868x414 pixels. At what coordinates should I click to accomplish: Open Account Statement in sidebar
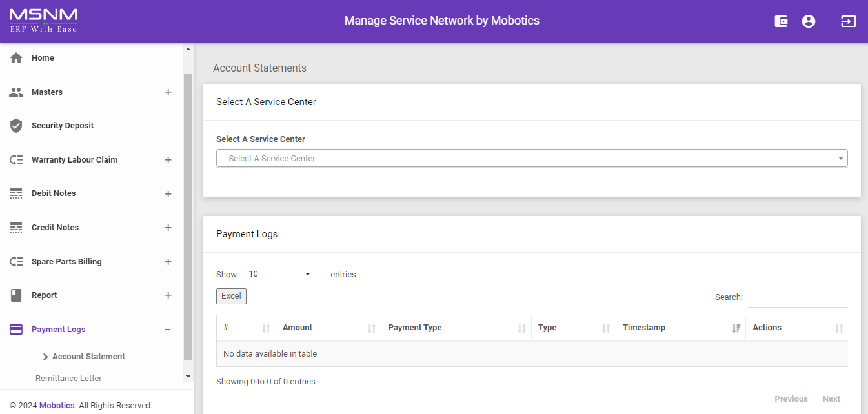88,357
